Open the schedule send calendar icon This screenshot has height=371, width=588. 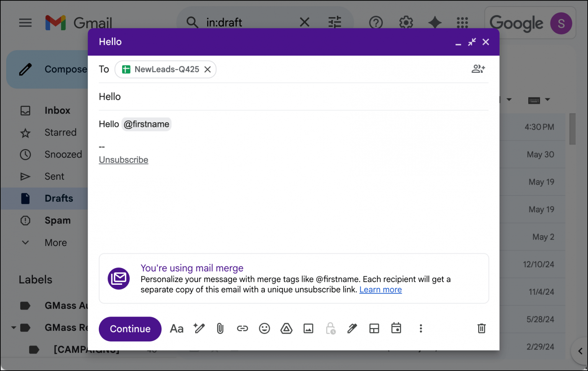pos(397,328)
